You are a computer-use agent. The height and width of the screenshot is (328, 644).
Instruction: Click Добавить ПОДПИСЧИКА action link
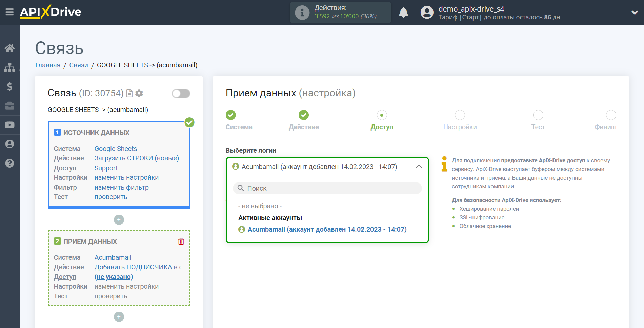point(138,267)
